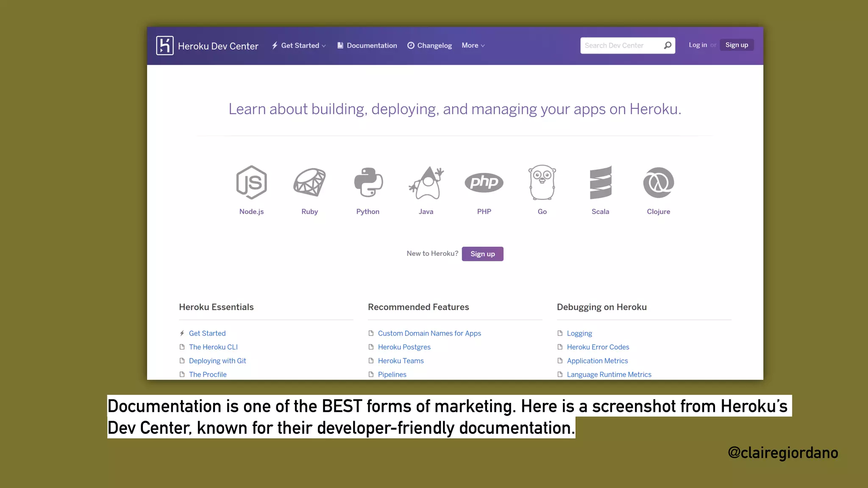Open The Heroku CLI article
This screenshot has width=868, height=488.
(x=213, y=347)
